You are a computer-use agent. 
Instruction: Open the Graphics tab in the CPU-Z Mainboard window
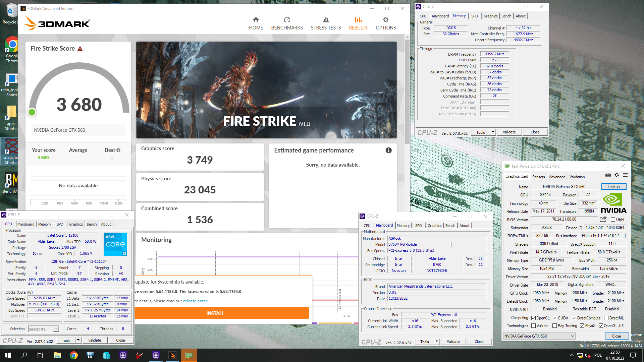tap(434, 226)
